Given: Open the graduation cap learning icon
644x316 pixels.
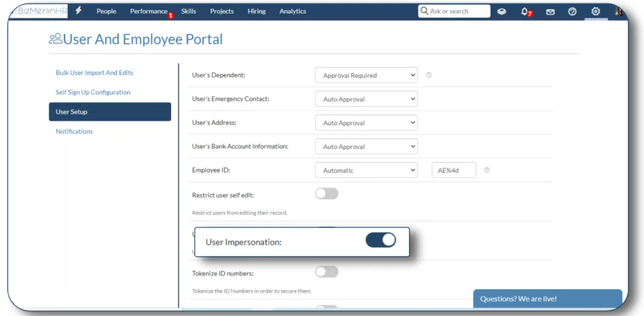Looking at the screenshot, I should tap(501, 11).
